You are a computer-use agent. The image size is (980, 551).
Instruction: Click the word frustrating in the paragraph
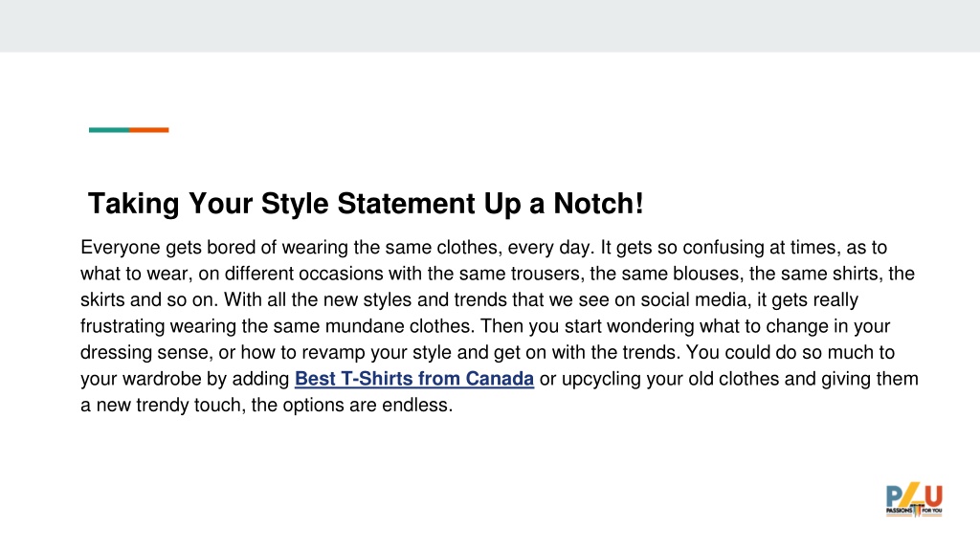click(122, 326)
